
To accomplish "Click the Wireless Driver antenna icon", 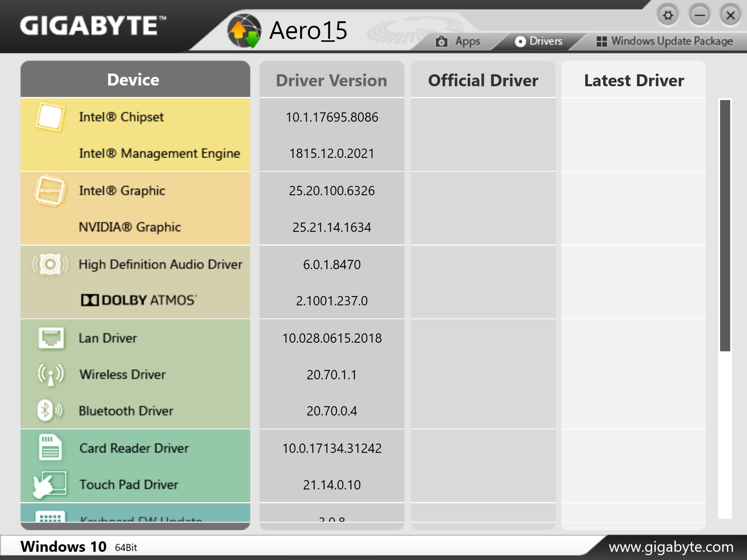I will (x=51, y=374).
